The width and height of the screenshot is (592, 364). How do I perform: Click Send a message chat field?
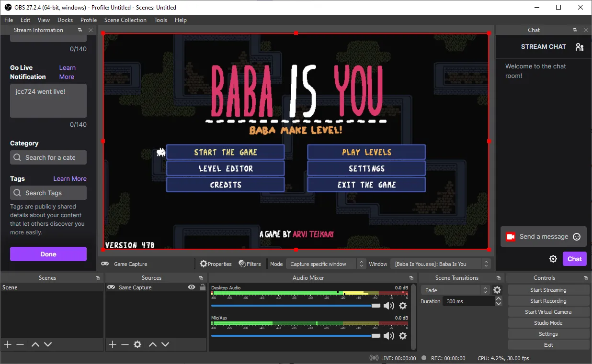click(544, 237)
